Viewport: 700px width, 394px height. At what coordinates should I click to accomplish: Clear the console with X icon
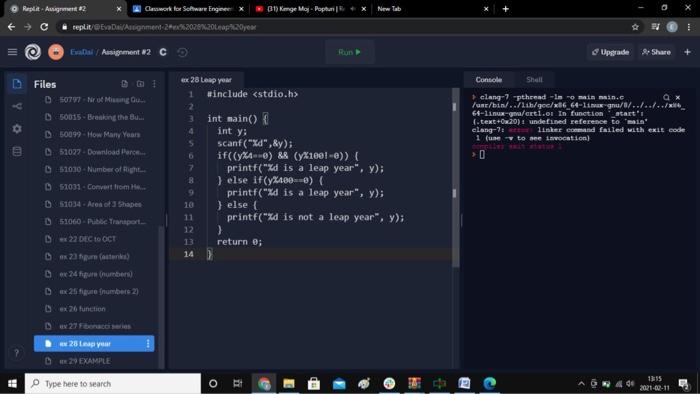[678, 97]
